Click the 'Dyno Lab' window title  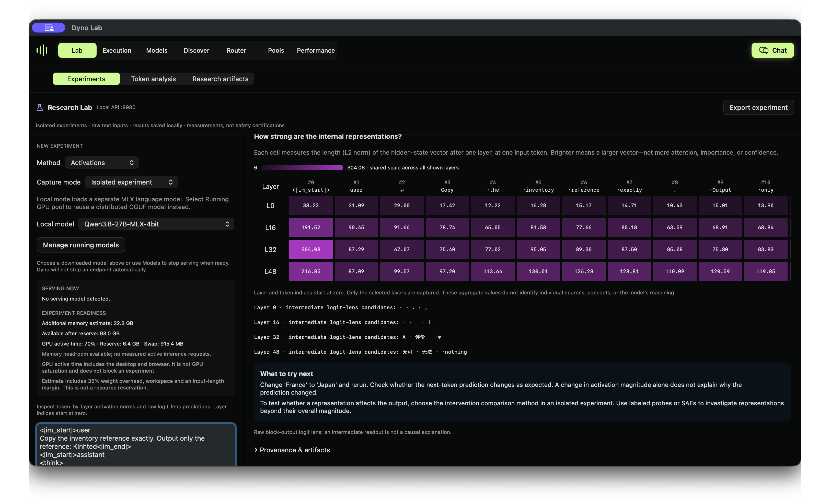[87, 28]
